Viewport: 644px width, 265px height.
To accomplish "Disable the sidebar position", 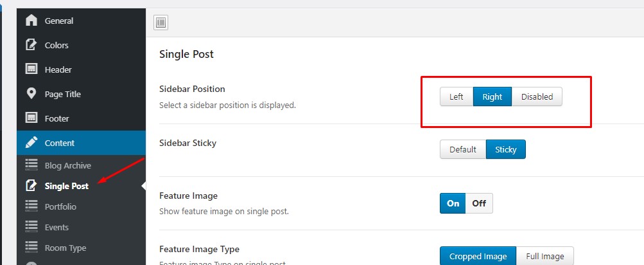I will click(x=537, y=96).
